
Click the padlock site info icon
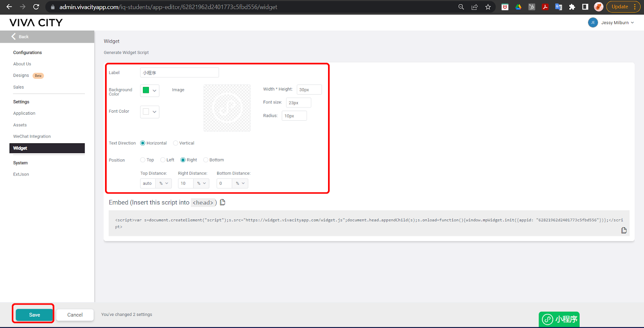tap(53, 7)
